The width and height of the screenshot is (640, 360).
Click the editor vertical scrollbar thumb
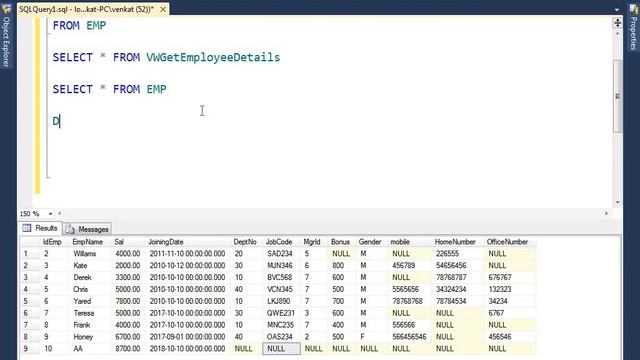pos(618,96)
